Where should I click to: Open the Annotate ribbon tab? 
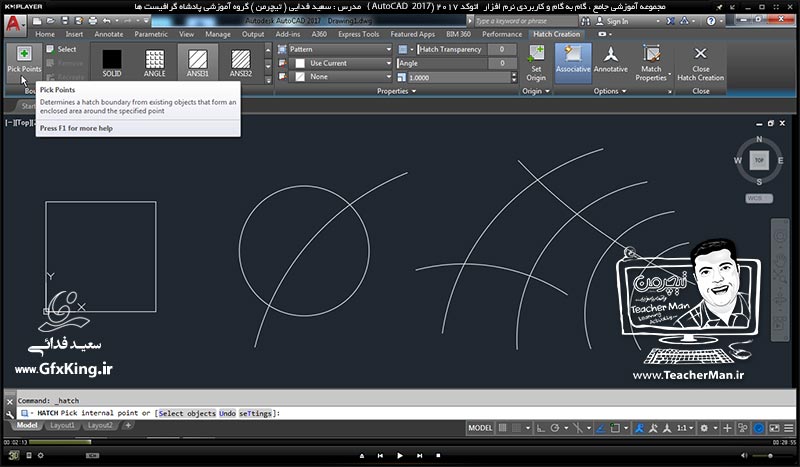[x=109, y=34]
